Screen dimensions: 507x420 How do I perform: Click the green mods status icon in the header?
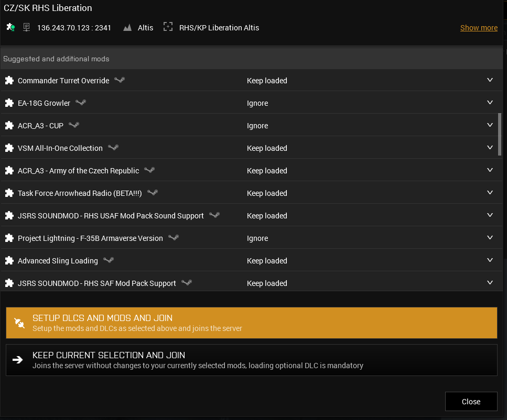pos(10,27)
